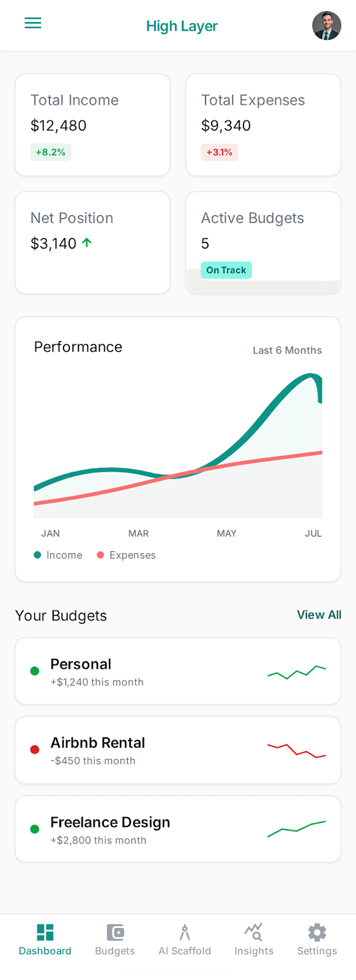Open the hamburger menu
356x980 pixels.
(32, 23)
